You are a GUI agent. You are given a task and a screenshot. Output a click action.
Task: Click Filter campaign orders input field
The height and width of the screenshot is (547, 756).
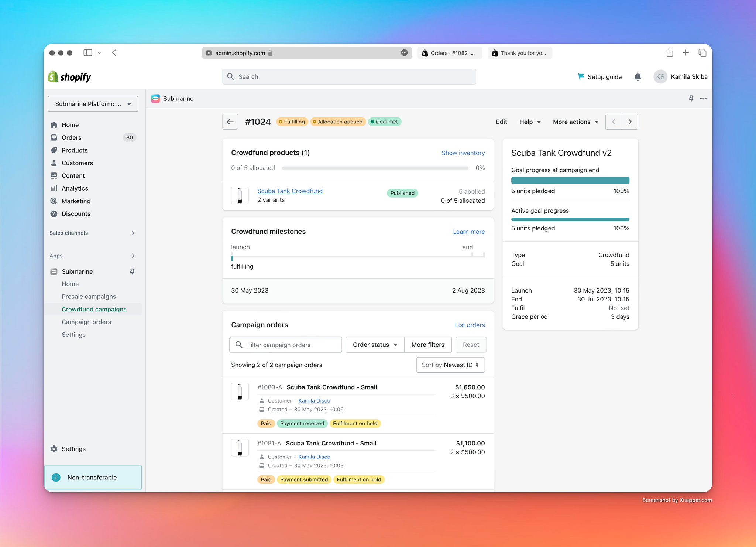pyautogui.click(x=285, y=345)
